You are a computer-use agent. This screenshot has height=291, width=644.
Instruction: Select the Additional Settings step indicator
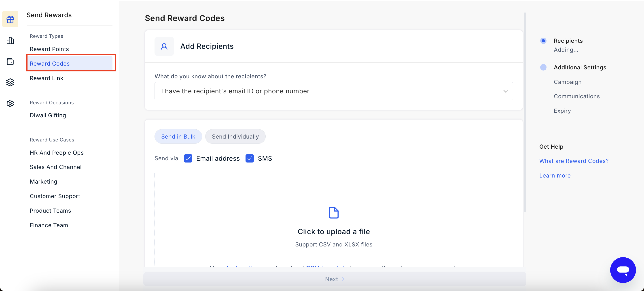tap(543, 67)
